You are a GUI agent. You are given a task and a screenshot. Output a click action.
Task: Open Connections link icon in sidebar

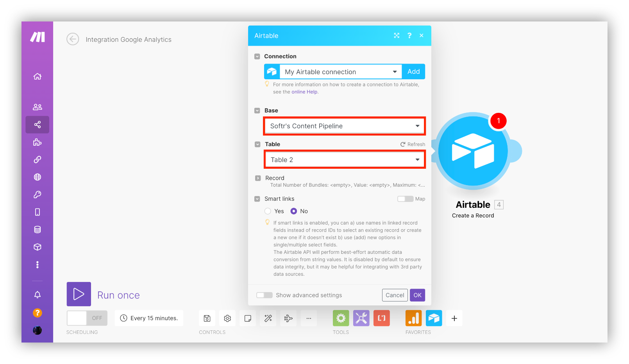coord(38,159)
